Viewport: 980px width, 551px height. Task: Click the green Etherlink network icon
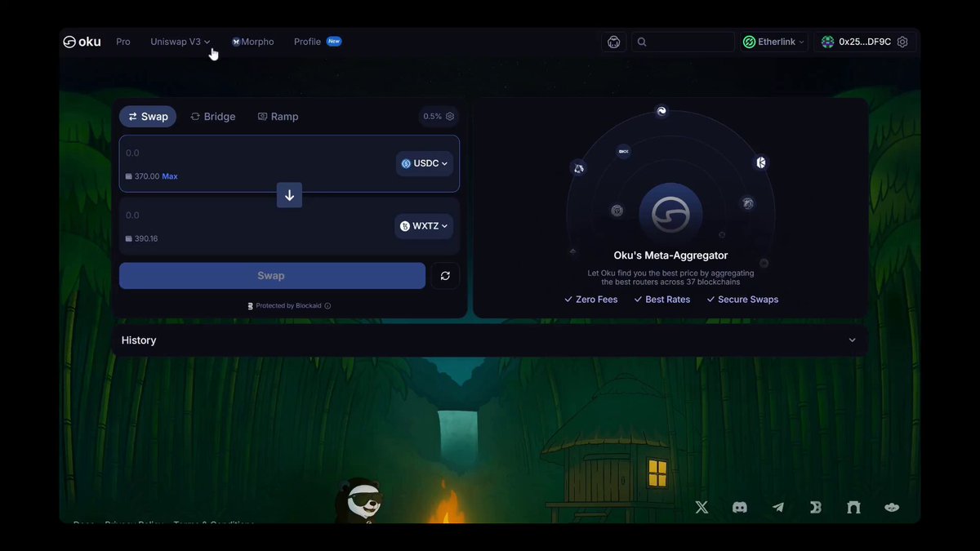point(749,42)
